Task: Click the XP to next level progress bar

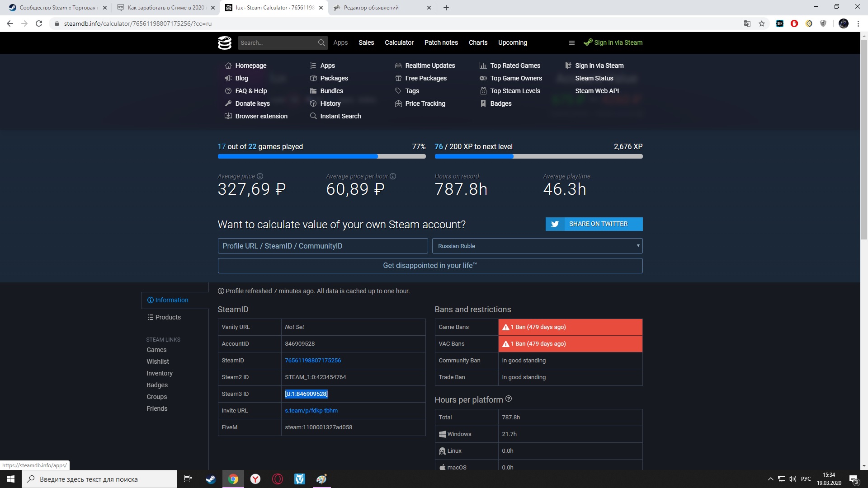Action: point(538,156)
